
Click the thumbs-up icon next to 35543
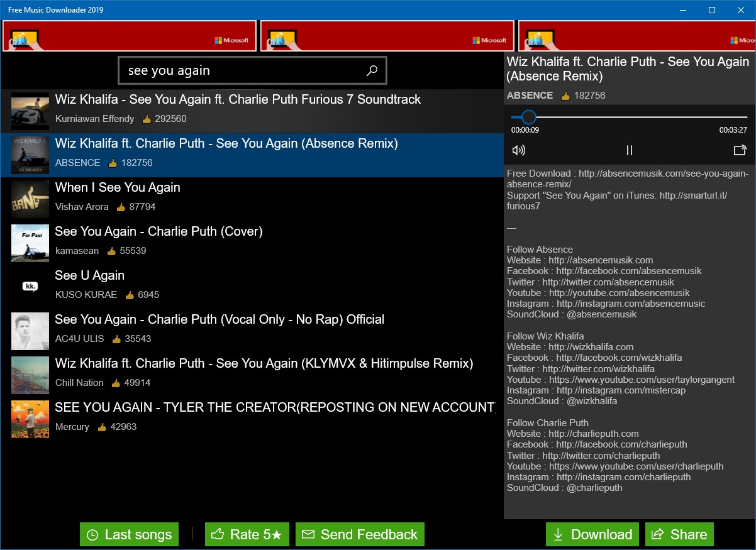tap(116, 338)
